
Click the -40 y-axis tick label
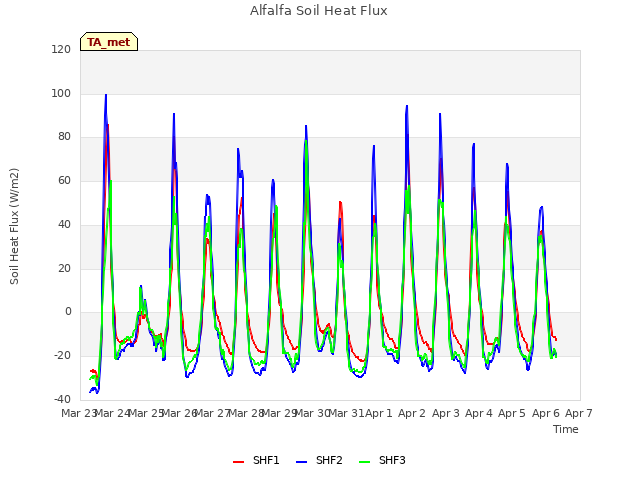[62, 399]
